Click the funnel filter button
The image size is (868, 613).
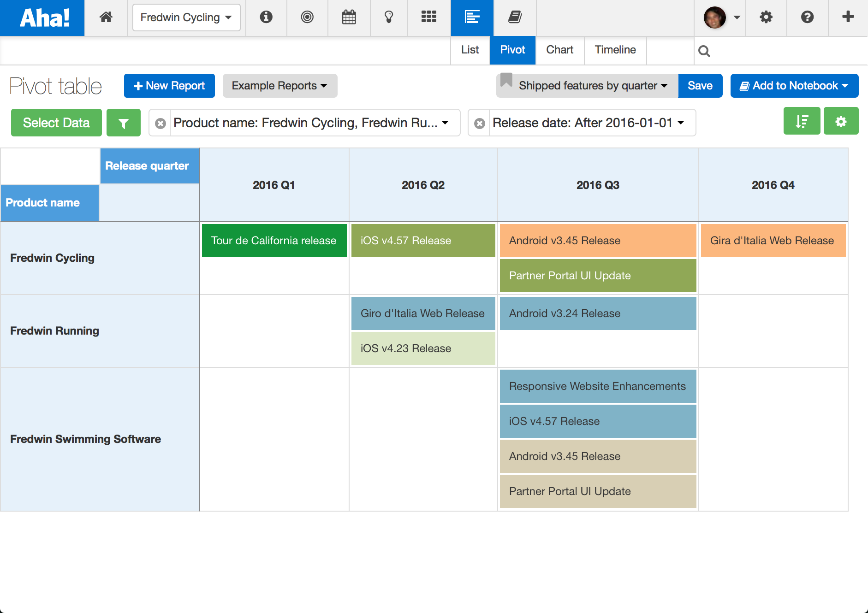click(124, 123)
